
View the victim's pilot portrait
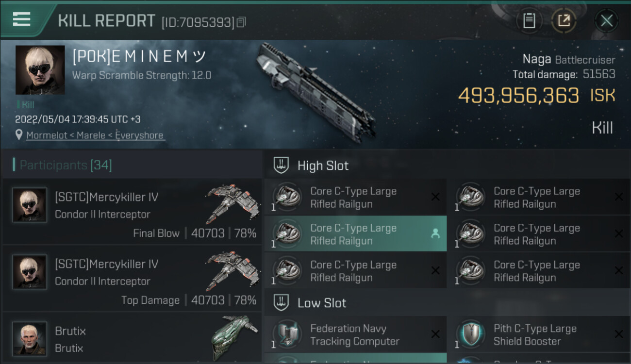[x=40, y=70]
